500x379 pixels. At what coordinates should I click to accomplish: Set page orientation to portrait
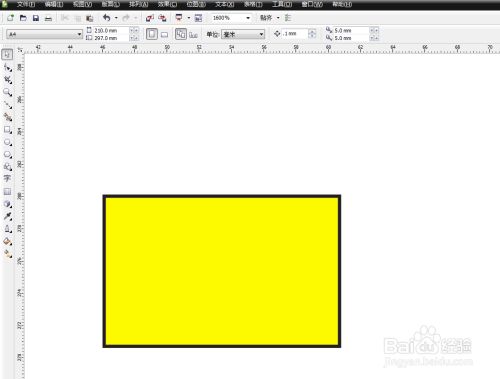(x=152, y=34)
